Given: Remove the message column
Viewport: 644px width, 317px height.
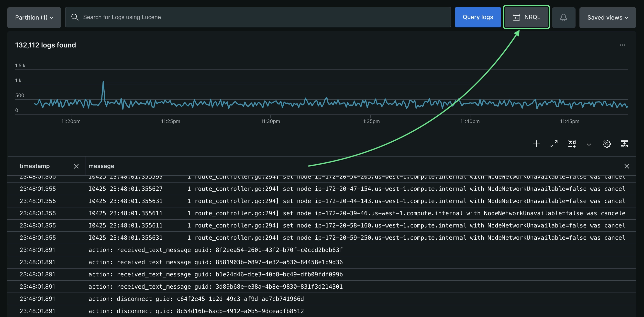Looking at the screenshot, I should [626, 166].
